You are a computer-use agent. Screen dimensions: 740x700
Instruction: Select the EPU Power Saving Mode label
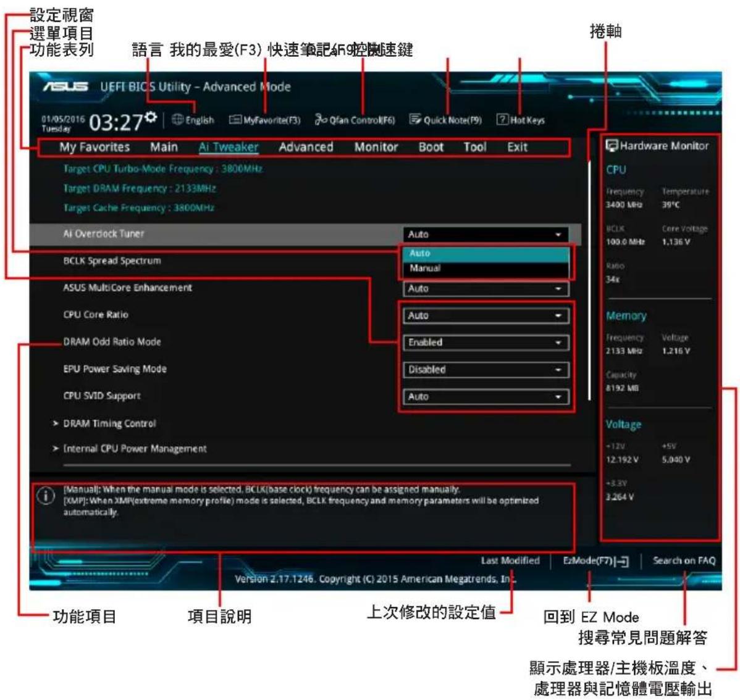(x=115, y=369)
